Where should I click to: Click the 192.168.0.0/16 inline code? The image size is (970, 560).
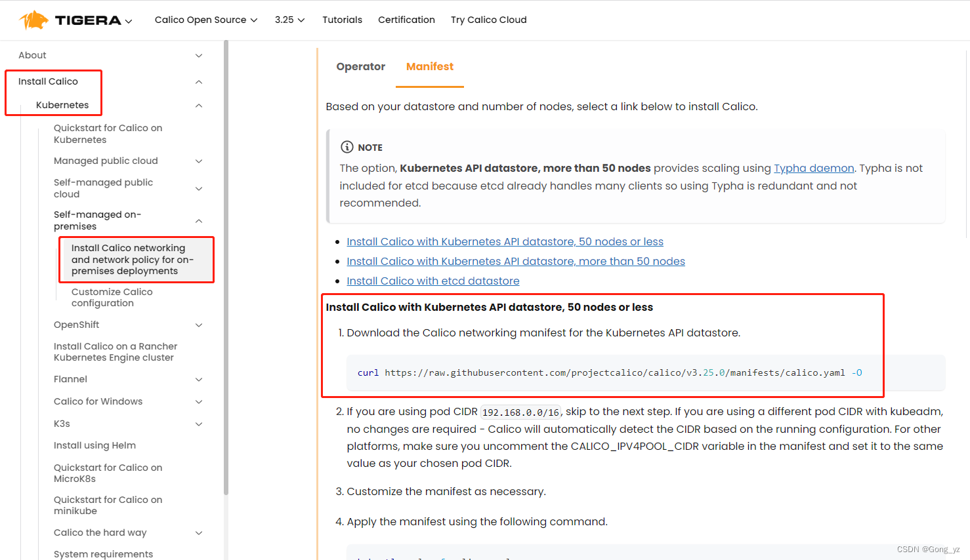click(x=521, y=412)
